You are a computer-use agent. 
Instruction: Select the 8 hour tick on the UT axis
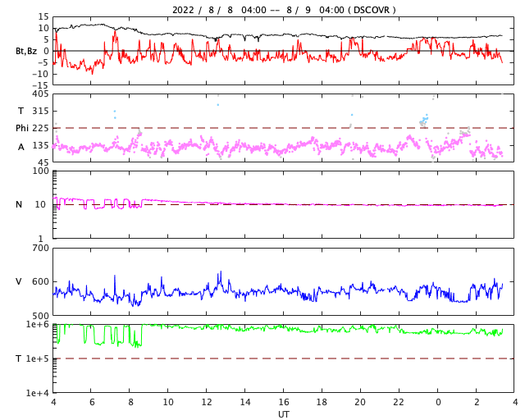[130, 402]
